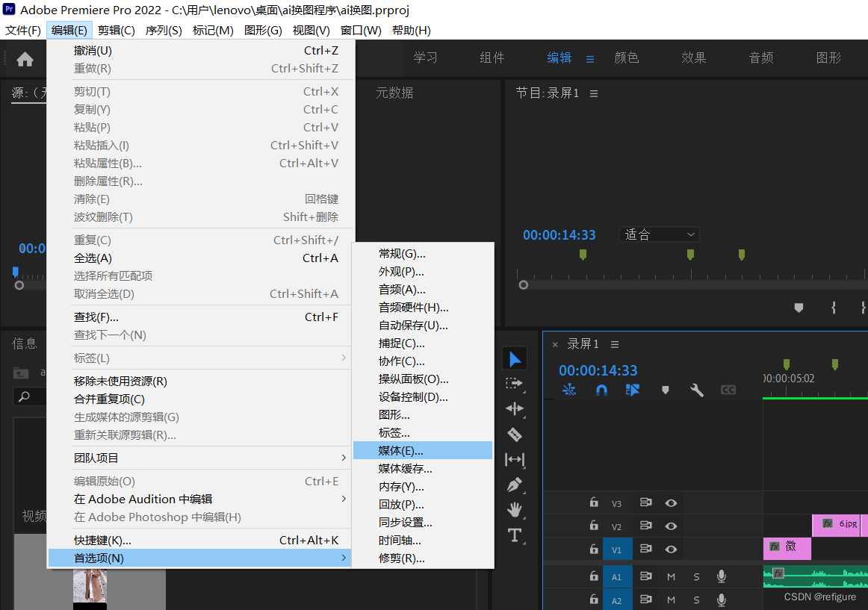Screen dimensions: 868x610
Task: Solo the A1 audio track
Action: (696, 577)
